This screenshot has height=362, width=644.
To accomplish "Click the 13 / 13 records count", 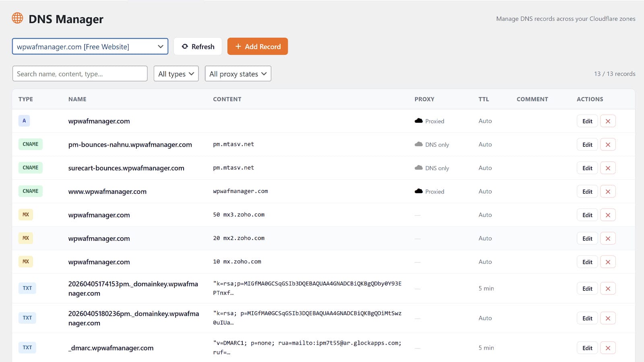I will coord(615,74).
